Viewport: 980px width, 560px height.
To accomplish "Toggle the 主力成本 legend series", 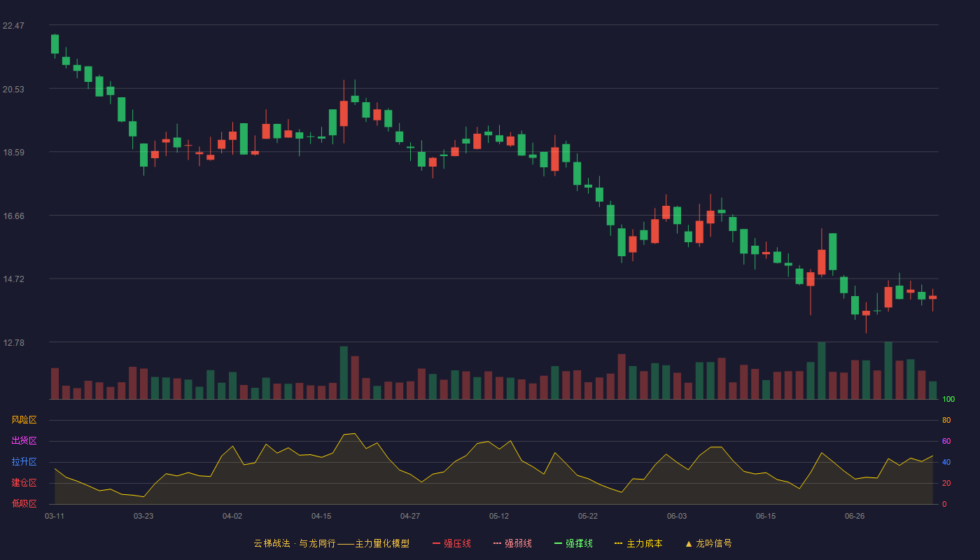I will click(x=638, y=543).
